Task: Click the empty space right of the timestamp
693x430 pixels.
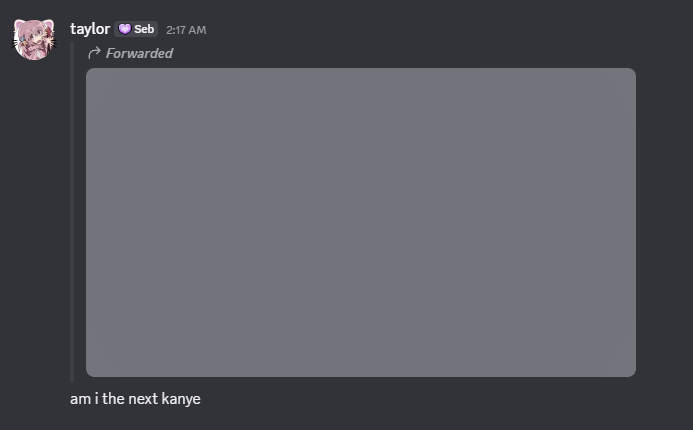Action: click(400, 30)
